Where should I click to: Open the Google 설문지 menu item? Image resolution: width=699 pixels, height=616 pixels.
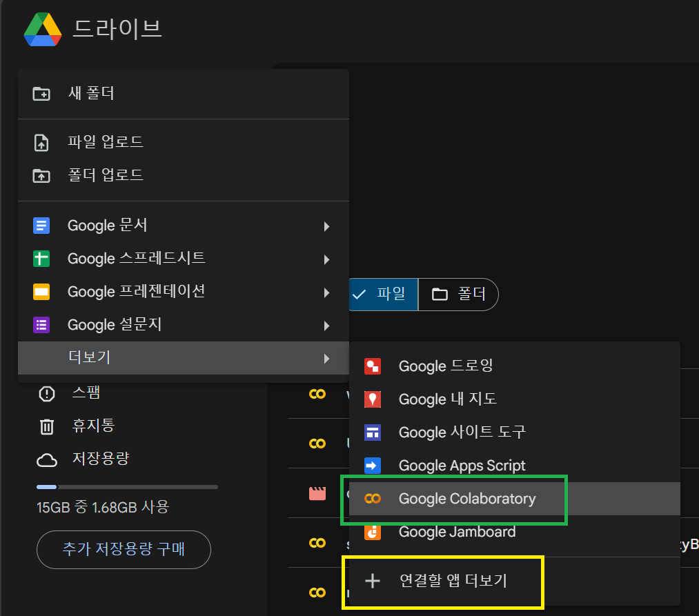click(184, 325)
